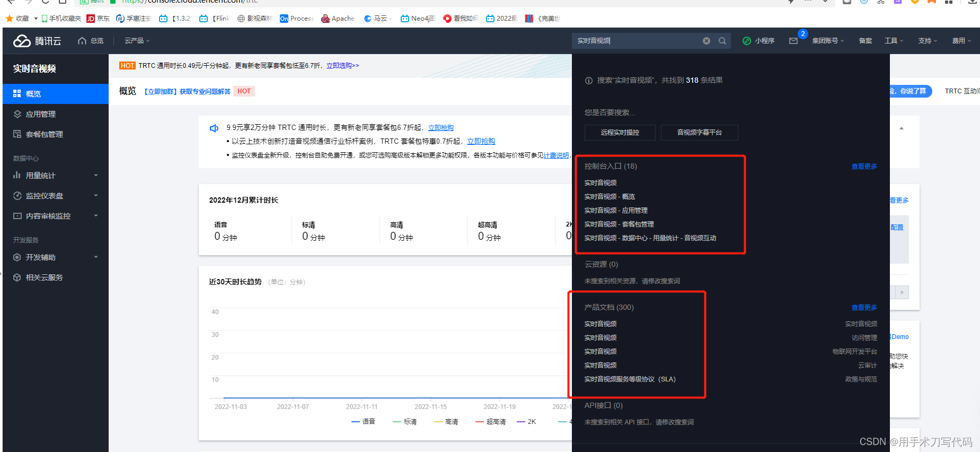The height and width of the screenshot is (452, 980).
Task: Click the 用量统计 bar chart icon
Action: pyautogui.click(x=17, y=176)
